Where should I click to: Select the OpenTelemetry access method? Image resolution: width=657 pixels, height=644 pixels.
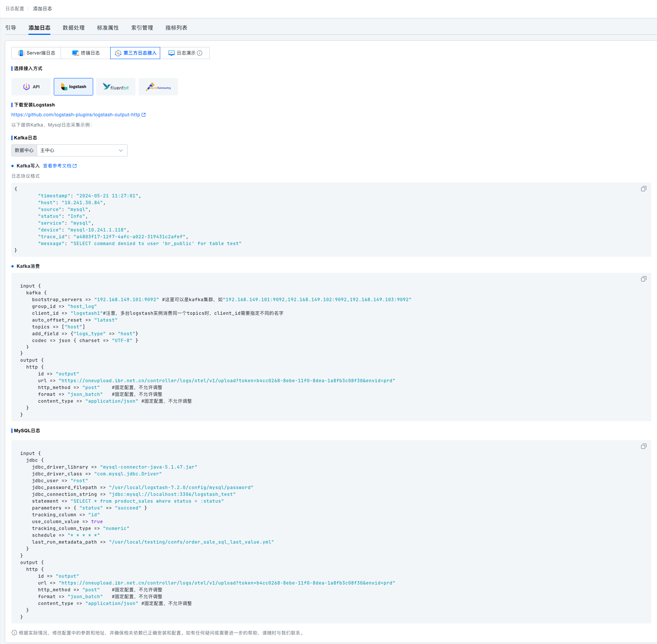coord(158,87)
